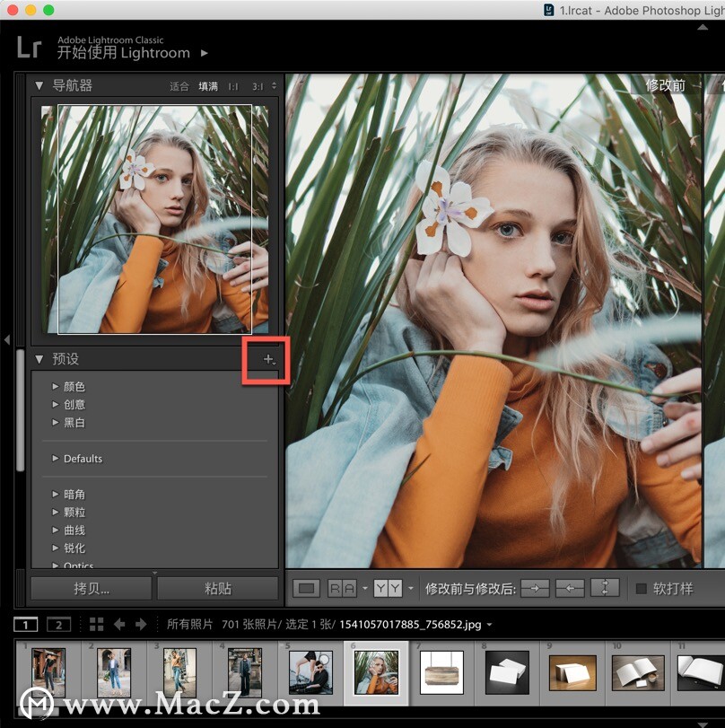
Task: Set navigator zoom to 3:1
Action: pos(258,87)
